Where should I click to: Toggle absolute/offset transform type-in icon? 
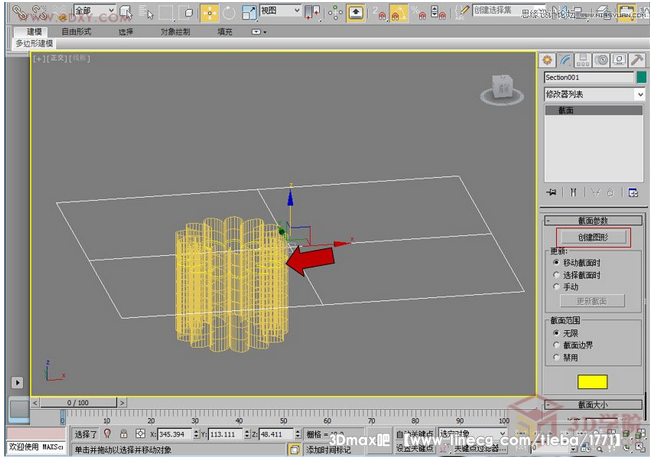point(141,434)
